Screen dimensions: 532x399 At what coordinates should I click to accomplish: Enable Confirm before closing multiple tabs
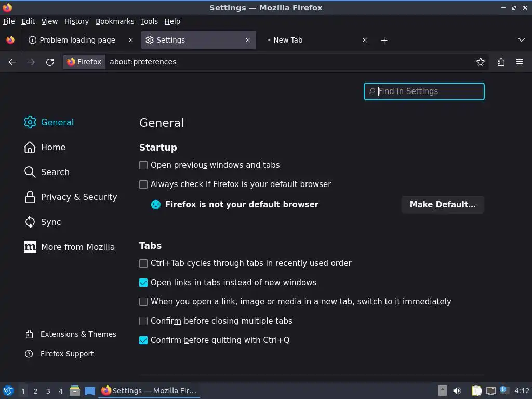[x=143, y=321]
